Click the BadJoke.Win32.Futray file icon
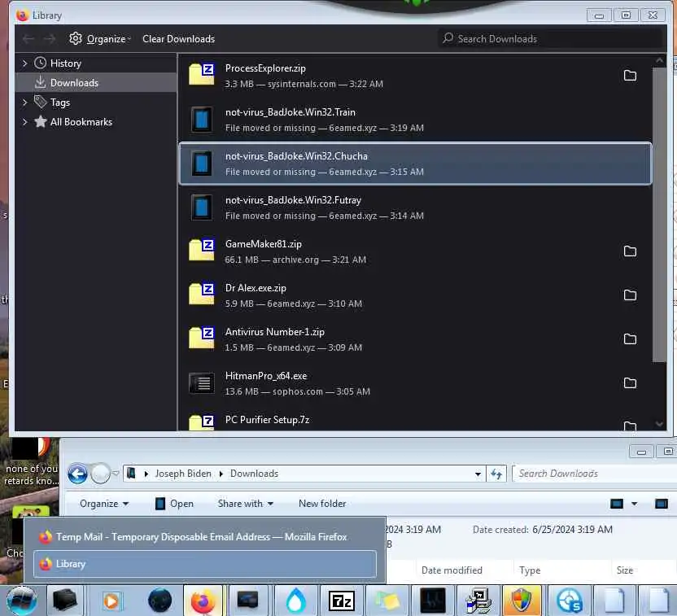This screenshot has width=677, height=616. click(x=202, y=208)
